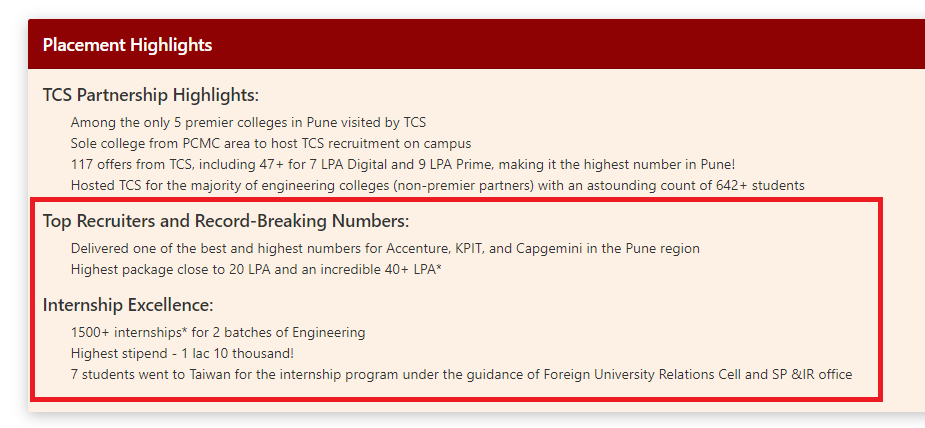The width and height of the screenshot is (925, 428).
Task: Select the Sole college from PCMC area line
Action: point(271,143)
